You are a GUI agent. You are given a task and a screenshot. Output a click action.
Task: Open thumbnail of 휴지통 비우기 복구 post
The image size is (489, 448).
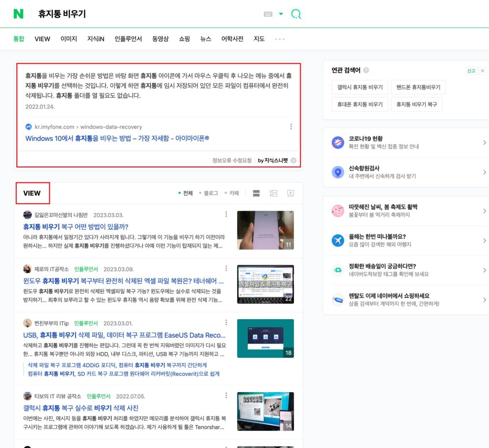pyautogui.click(x=266, y=230)
